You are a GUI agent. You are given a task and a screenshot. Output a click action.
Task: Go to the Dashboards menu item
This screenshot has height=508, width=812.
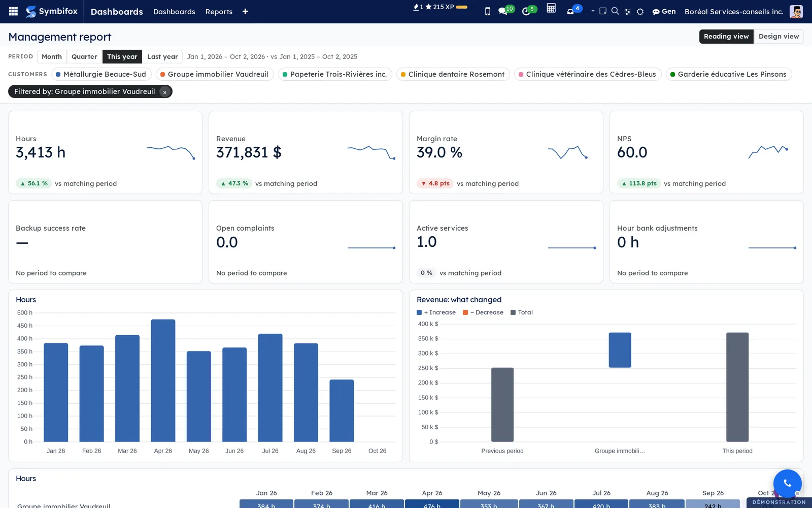point(174,12)
